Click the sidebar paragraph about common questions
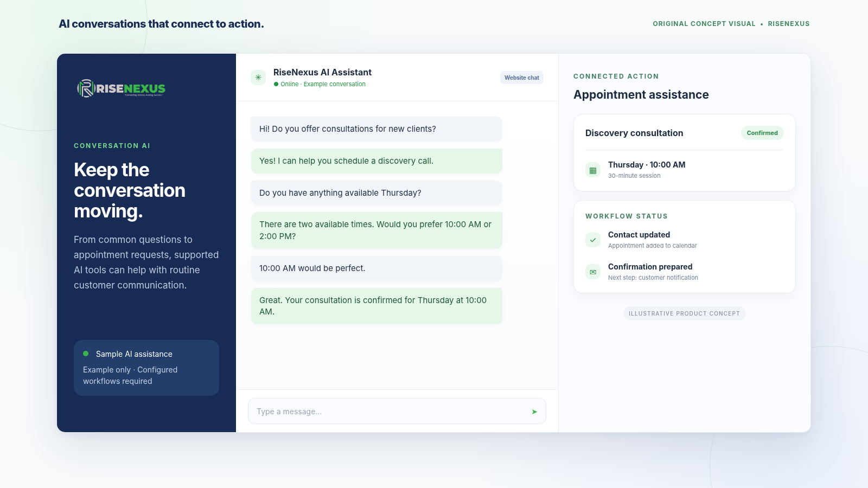 click(146, 262)
